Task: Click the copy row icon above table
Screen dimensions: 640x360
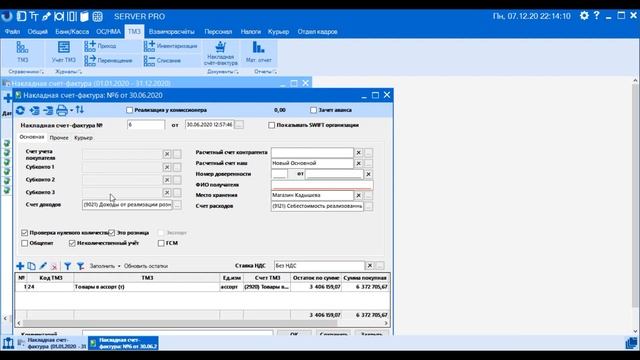Action: pos(31,266)
